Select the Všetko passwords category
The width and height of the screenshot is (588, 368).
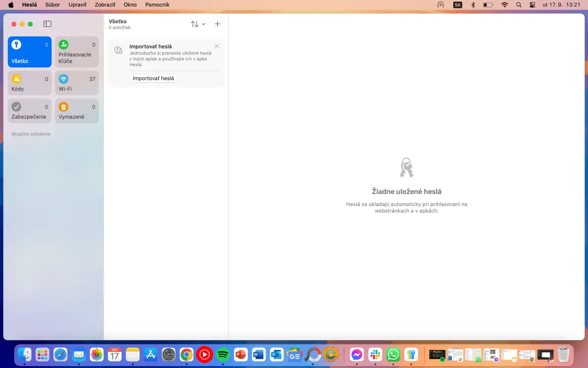coord(29,52)
